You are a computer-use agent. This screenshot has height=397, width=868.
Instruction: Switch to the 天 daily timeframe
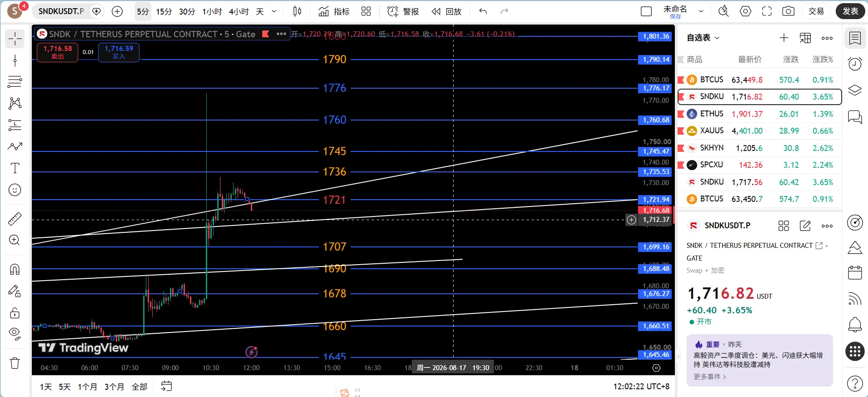click(260, 11)
